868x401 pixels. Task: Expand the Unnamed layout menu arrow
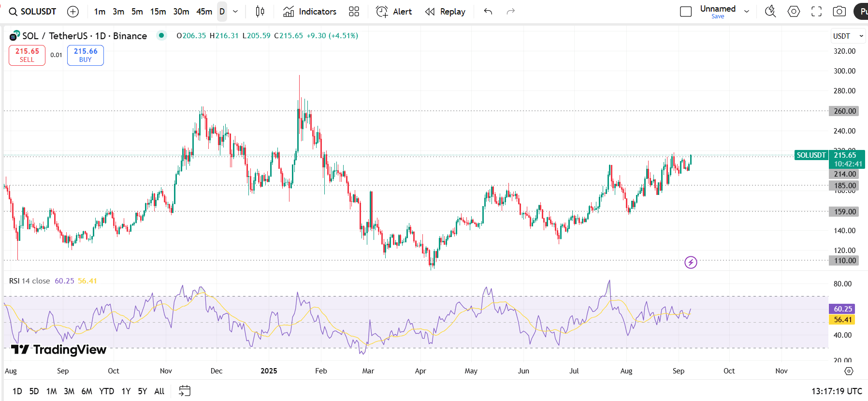coord(747,12)
